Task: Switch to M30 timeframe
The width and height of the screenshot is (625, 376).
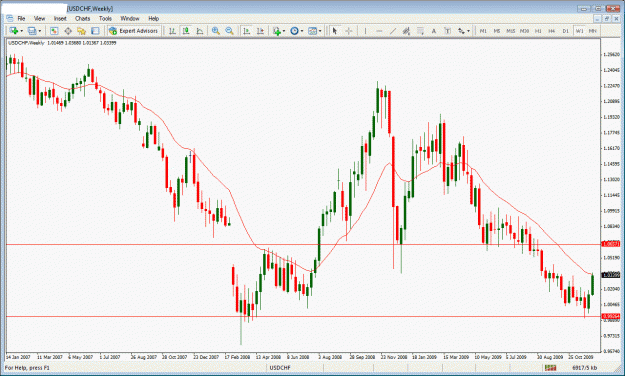Action: [524, 31]
